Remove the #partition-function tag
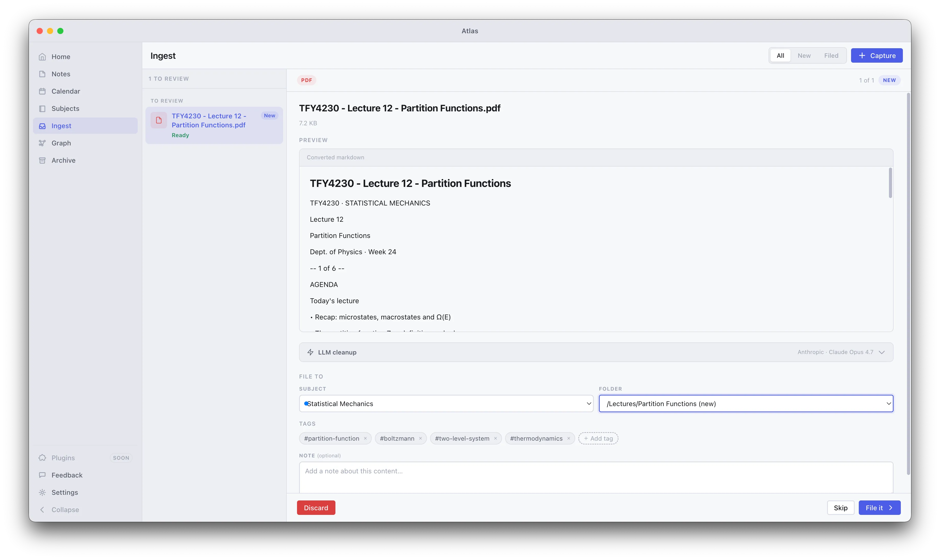940x560 pixels. pyautogui.click(x=365, y=439)
